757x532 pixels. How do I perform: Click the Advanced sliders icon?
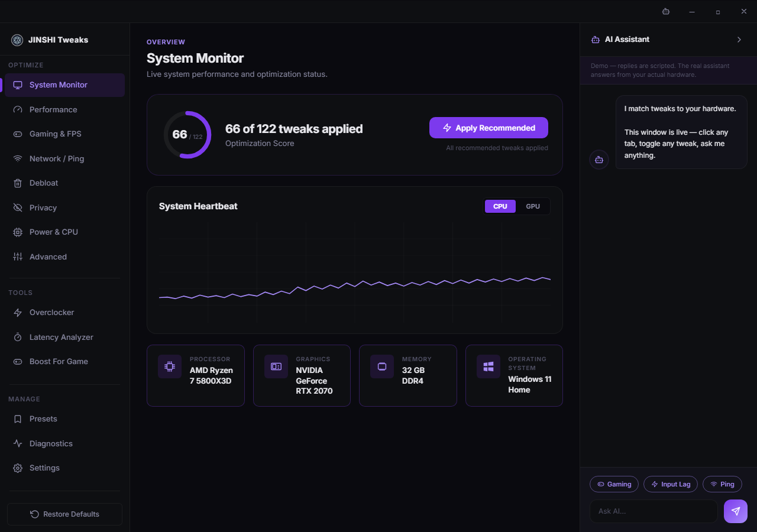pyautogui.click(x=18, y=257)
